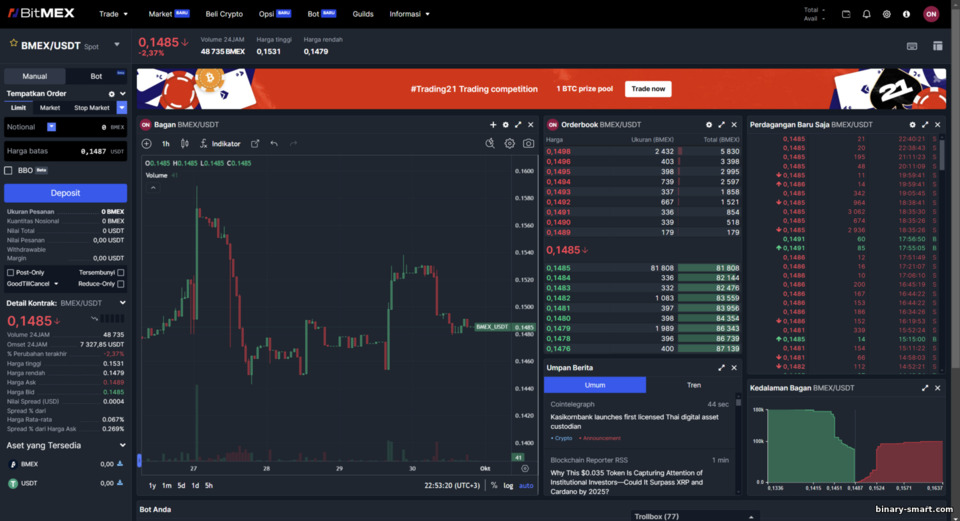Take chart snapshot with camera icon
The image size is (960, 521).
click(528, 144)
